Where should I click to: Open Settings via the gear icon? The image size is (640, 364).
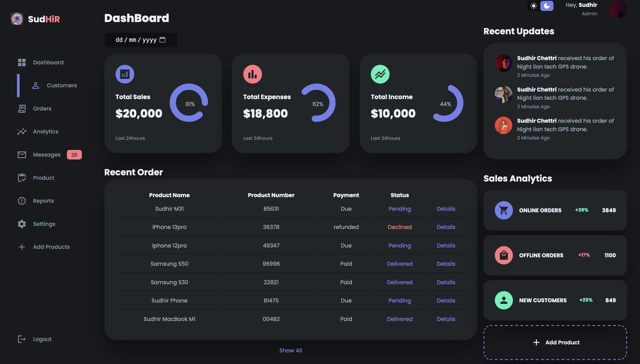point(21,224)
